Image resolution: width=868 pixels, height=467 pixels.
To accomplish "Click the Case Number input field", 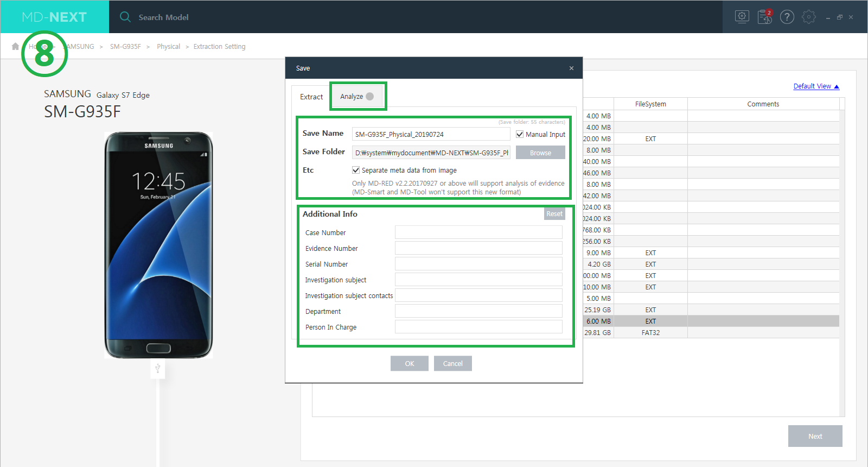I will pos(478,232).
